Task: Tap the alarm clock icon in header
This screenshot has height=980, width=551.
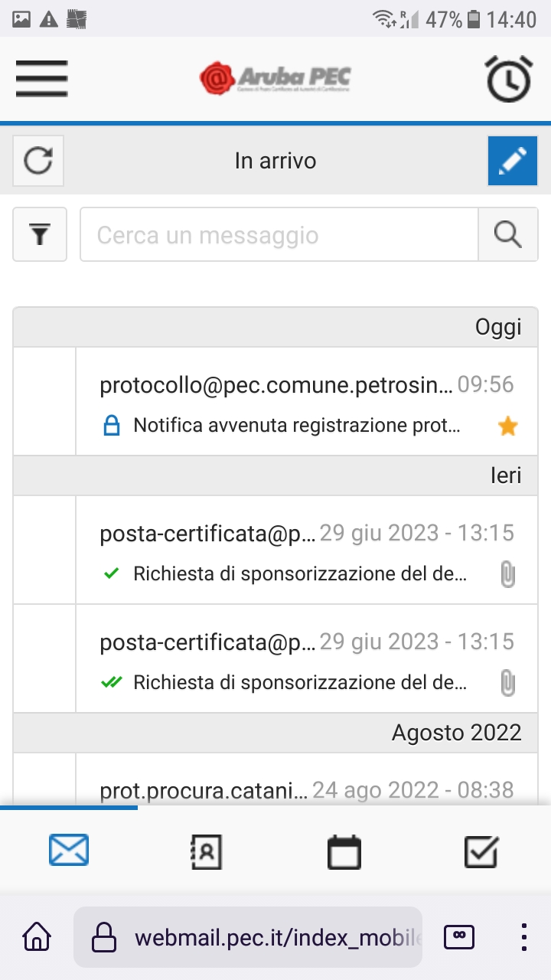Action: [509, 78]
